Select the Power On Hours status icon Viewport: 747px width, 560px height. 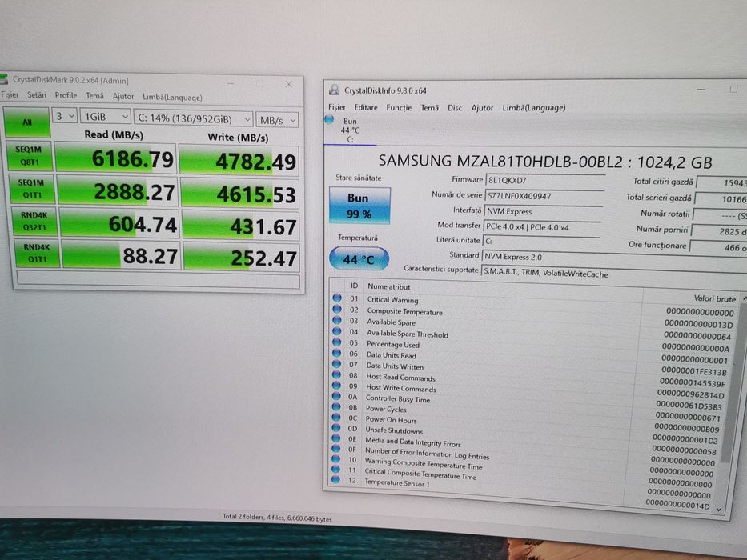click(336, 417)
